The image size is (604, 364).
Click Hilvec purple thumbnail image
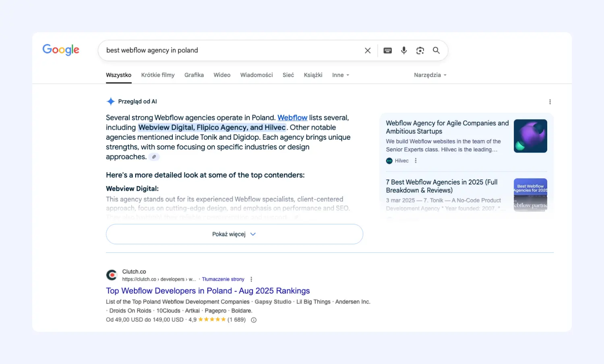(530, 136)
